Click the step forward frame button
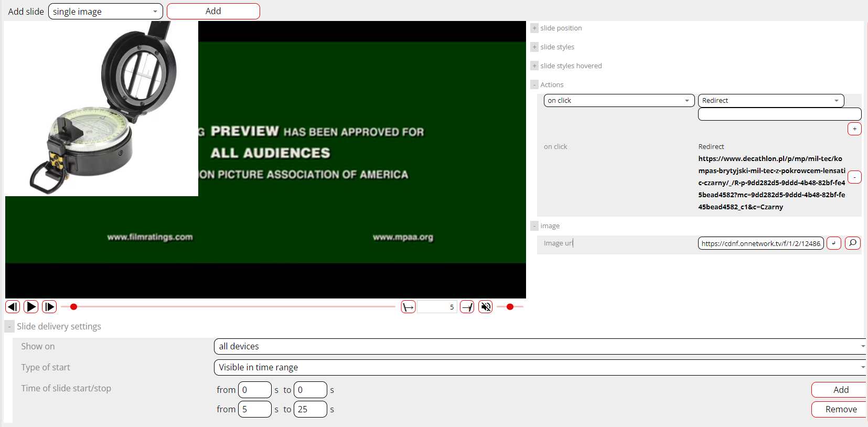The image size is (868, 427). pyautogui.click(x=49, y=307)
